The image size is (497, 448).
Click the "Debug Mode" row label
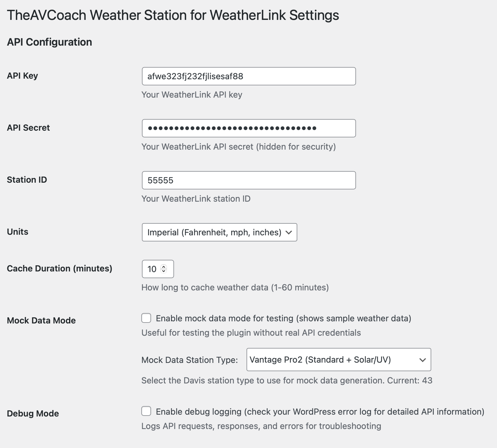33,413
